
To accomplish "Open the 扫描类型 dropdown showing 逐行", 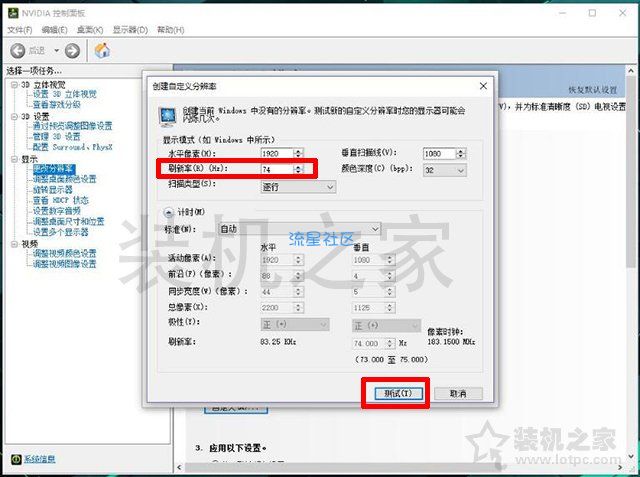I will point(298,187).
